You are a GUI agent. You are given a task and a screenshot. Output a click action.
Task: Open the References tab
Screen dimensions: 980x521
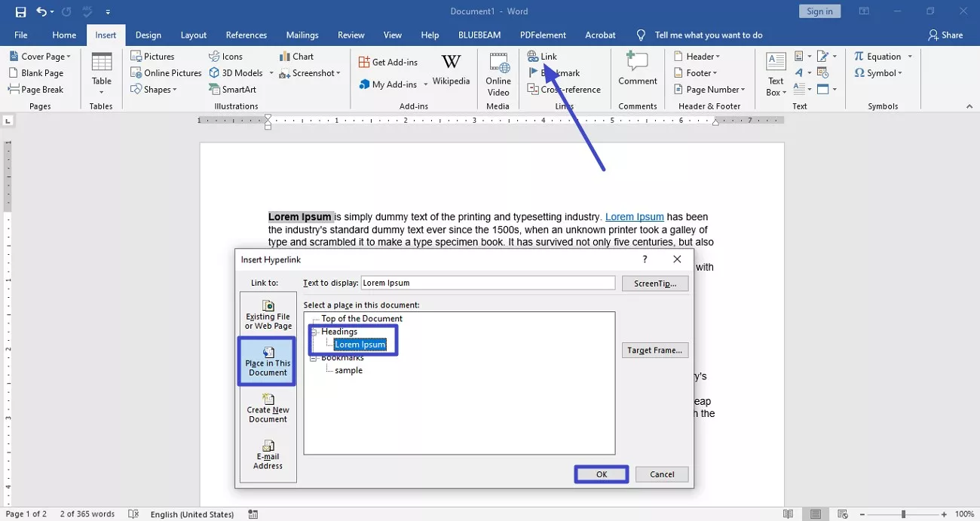pos(247,35)
